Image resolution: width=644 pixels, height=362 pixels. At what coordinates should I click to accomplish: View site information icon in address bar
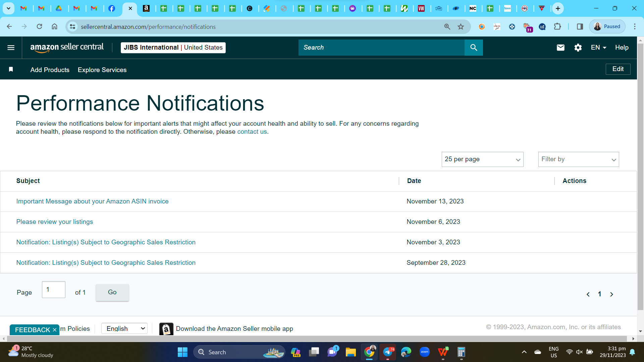click(72, 26)
